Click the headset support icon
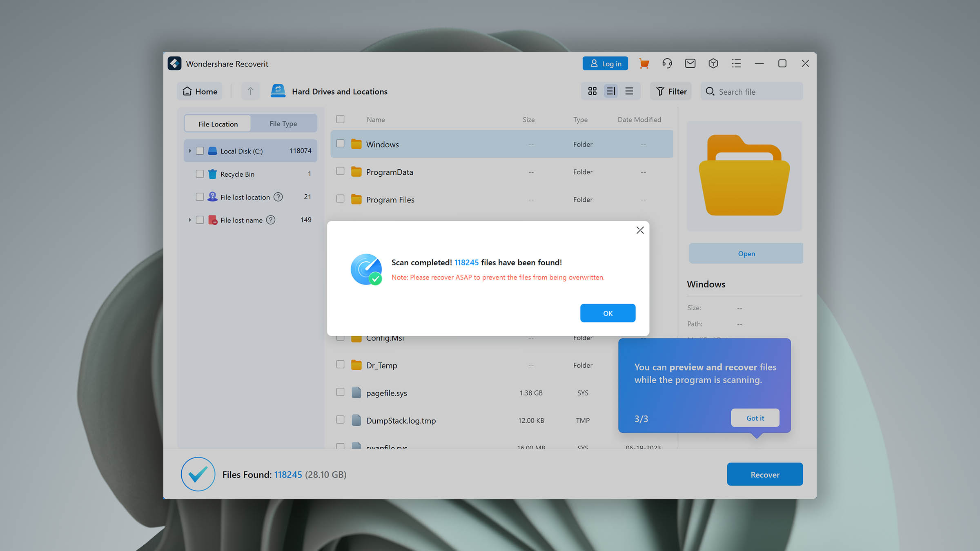 tap(667, 64)
